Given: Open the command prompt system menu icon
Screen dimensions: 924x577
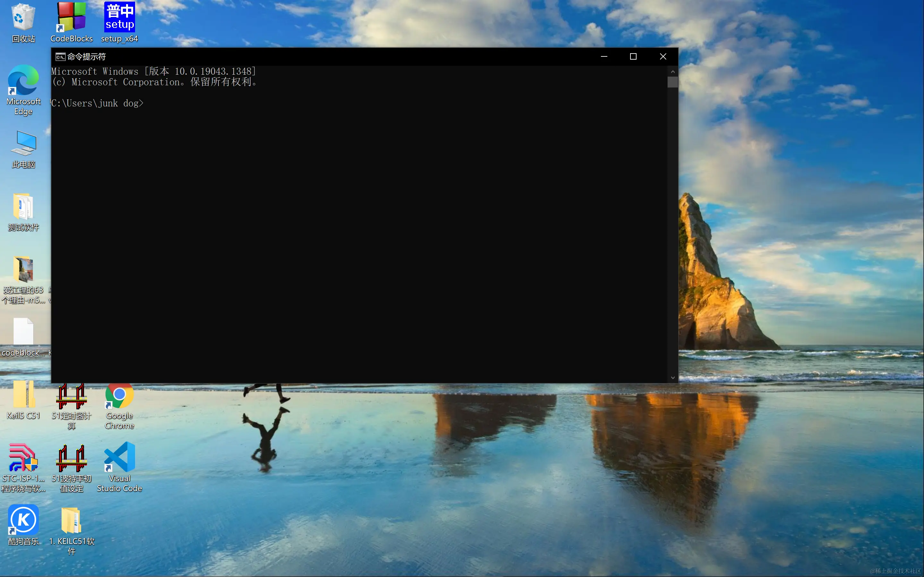Looking at the screenshot, I should [60, 57].
